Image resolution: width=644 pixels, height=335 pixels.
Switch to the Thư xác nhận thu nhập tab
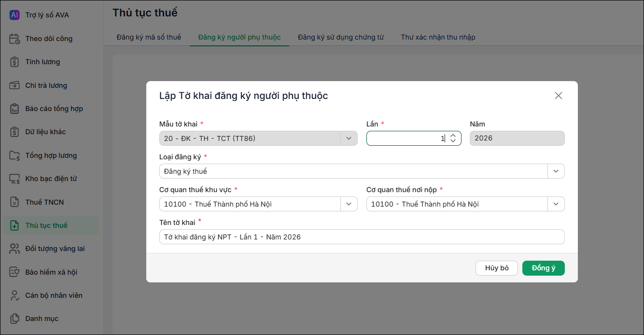click(x=438, y=37)
